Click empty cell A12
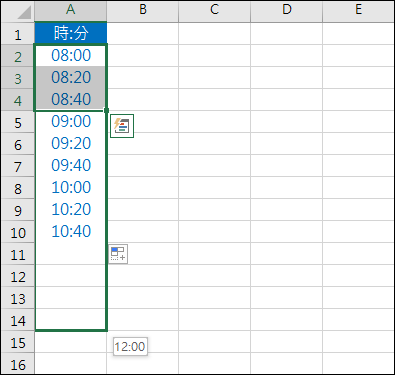The height and width of the screenshot is (375, 395). coord(71,276)
